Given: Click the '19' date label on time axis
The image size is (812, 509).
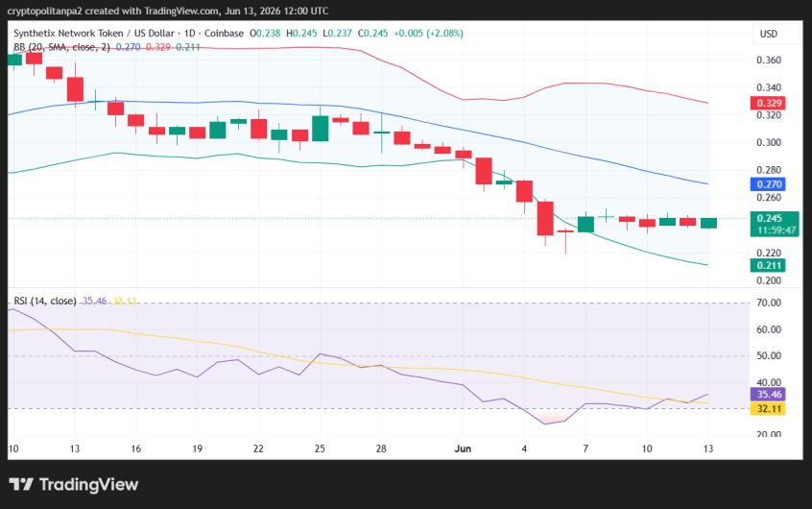Looking at the screenshot, I should [x=198, y=448].
